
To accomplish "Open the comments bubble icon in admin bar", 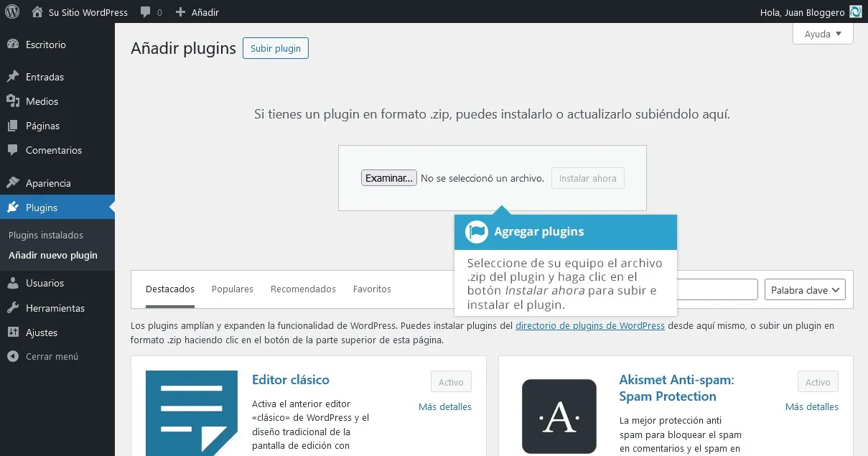I will 146,12.
